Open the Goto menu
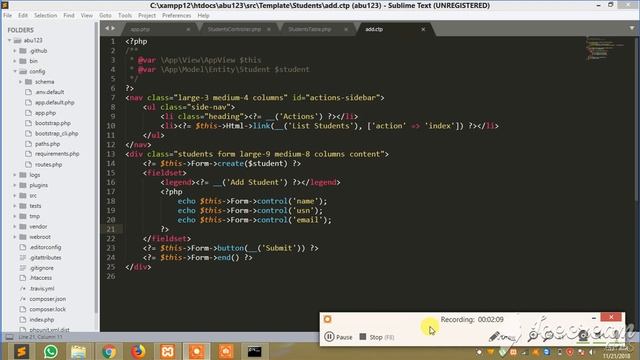Screen dimensions: 640x360 [x=105, y=16]
